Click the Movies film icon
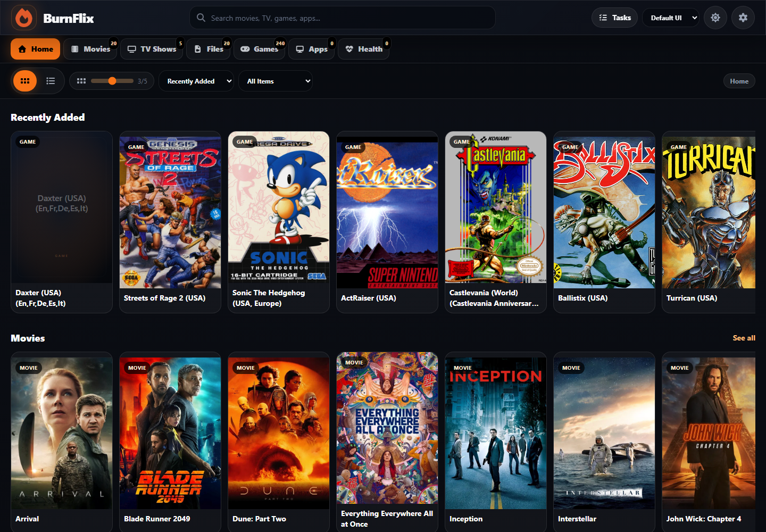Image resolution: width=766 pixels, height=532 pixels. pyautogui.click(x=75, y=49)
